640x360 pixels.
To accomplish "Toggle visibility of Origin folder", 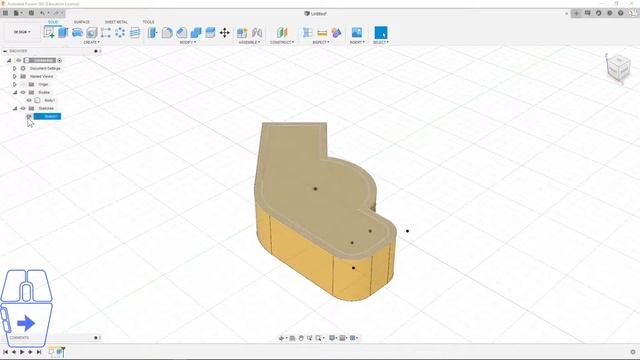I will (x=23, y=84).
